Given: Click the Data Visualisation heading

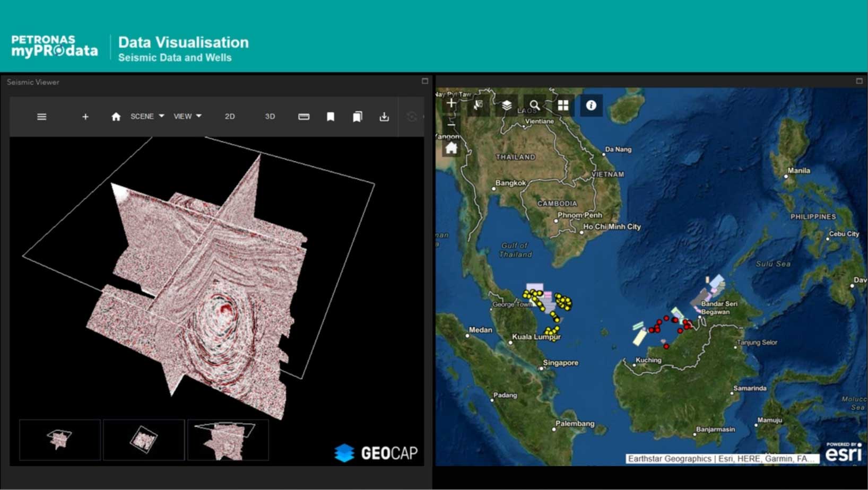Looking at the screenshot, I should (183, 42).
